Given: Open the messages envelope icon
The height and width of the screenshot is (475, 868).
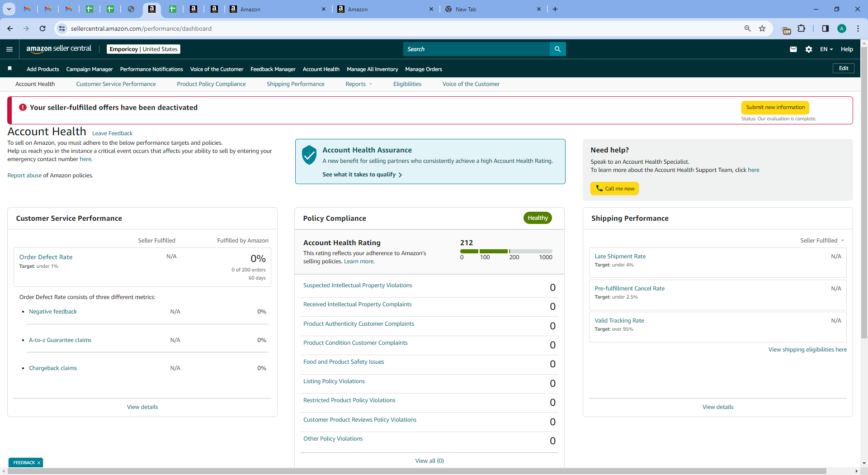Looking at the screenshot, I should (x=793, y=49).
